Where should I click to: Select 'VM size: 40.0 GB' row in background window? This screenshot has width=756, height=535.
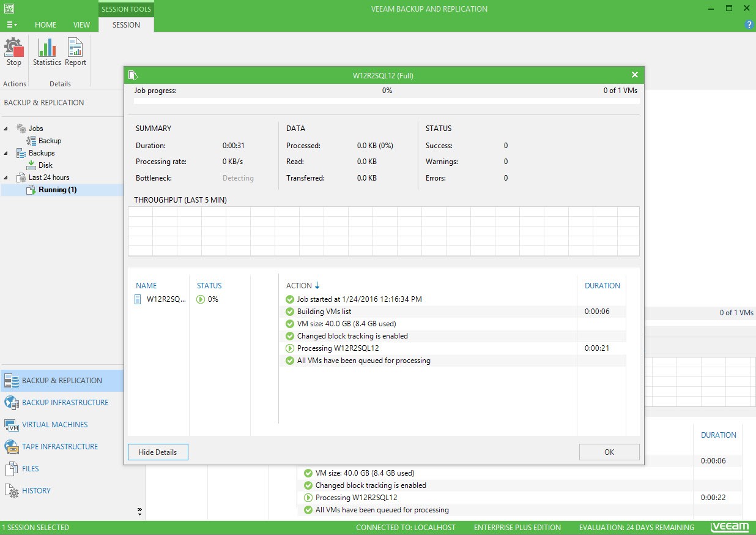(520, 473)
